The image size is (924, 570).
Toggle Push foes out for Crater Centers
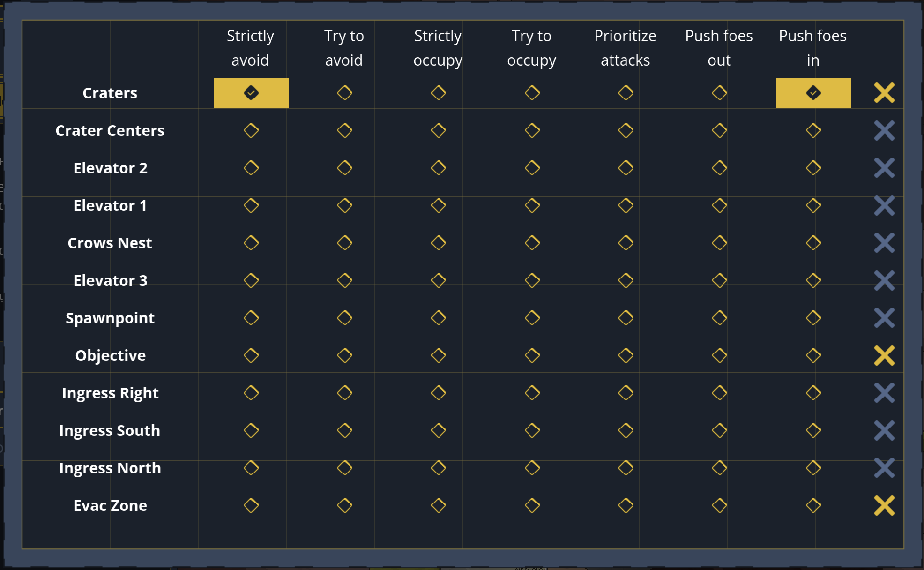(x=720, y=130)
